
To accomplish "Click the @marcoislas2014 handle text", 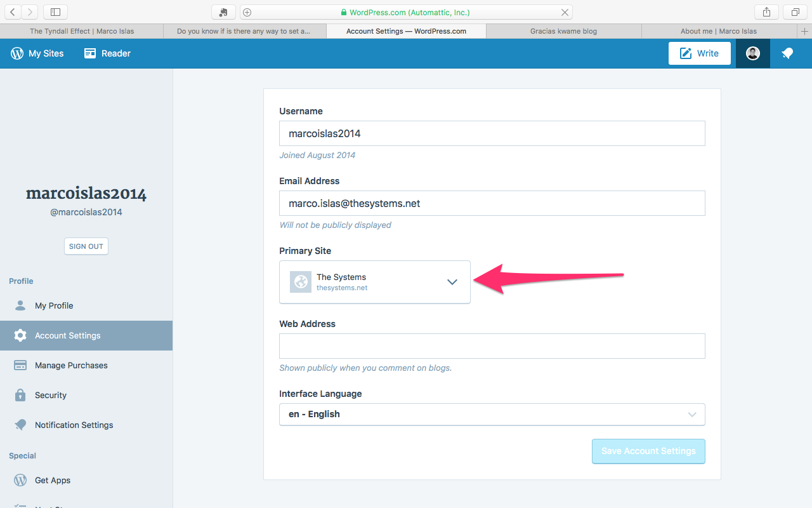I will point(86,212).
